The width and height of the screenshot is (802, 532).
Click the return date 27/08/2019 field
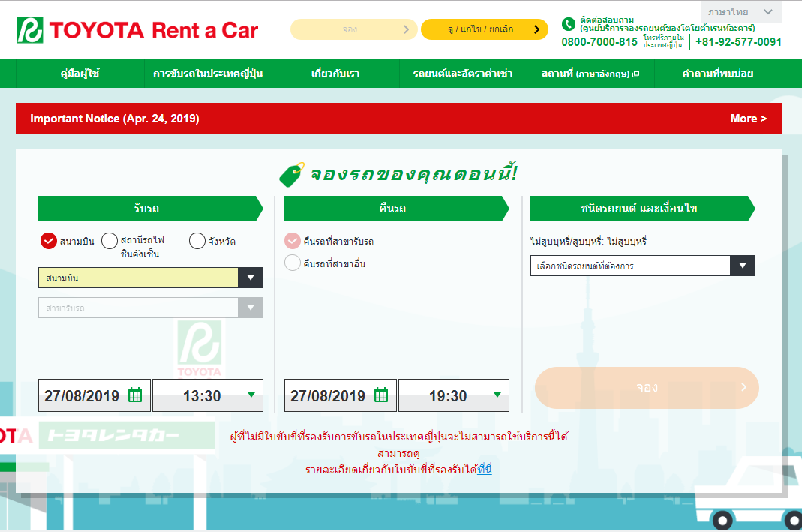pos(329,395)
